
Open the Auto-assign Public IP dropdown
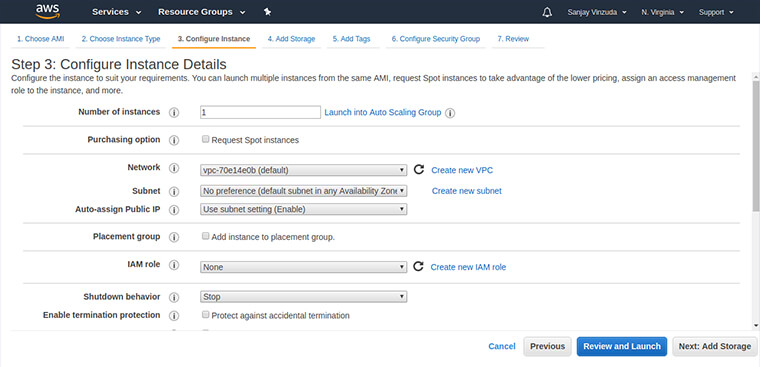303,209
